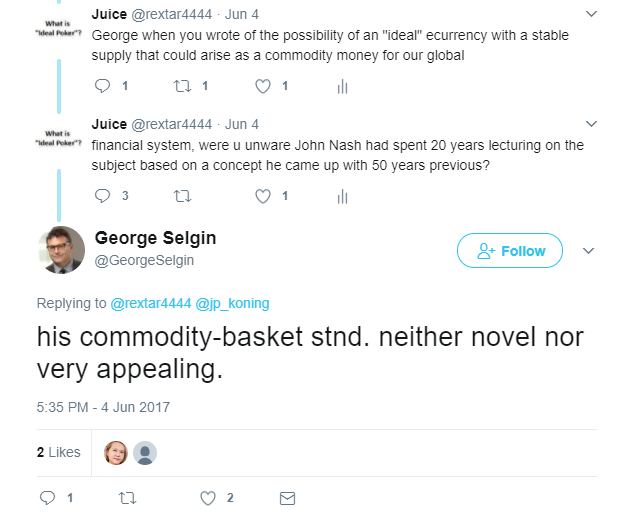View analytics of John Nash tweet
The height and width of the screenshot is (515, 631).
342,196
